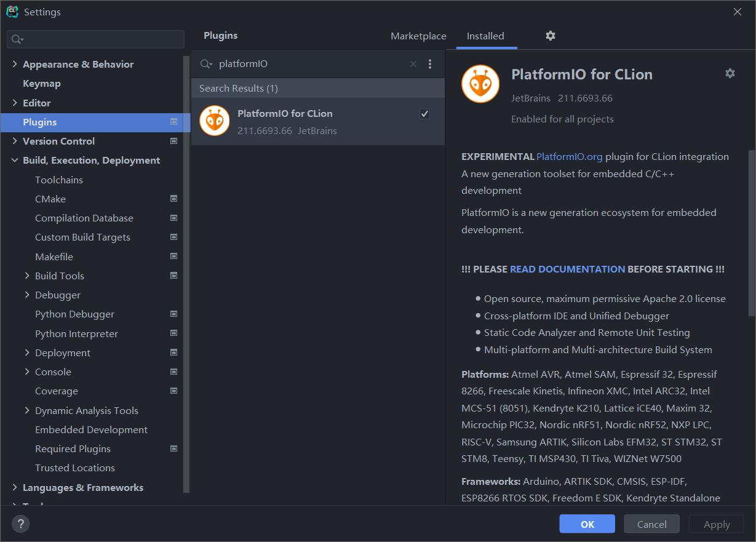Expand Appearance & Behavior settings
Viewport: 756px width, 542px height.
click(15, 64)
